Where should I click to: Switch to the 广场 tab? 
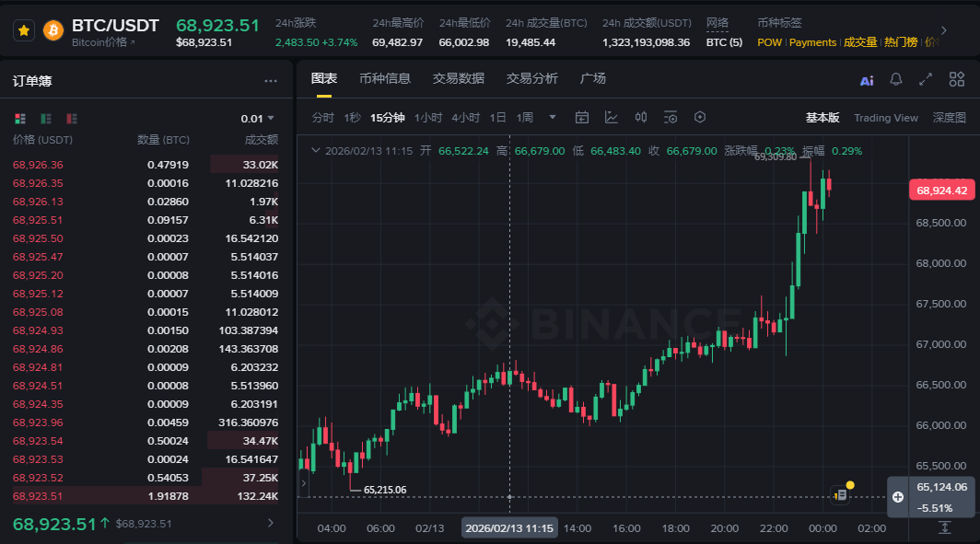(x=592, y=78)
